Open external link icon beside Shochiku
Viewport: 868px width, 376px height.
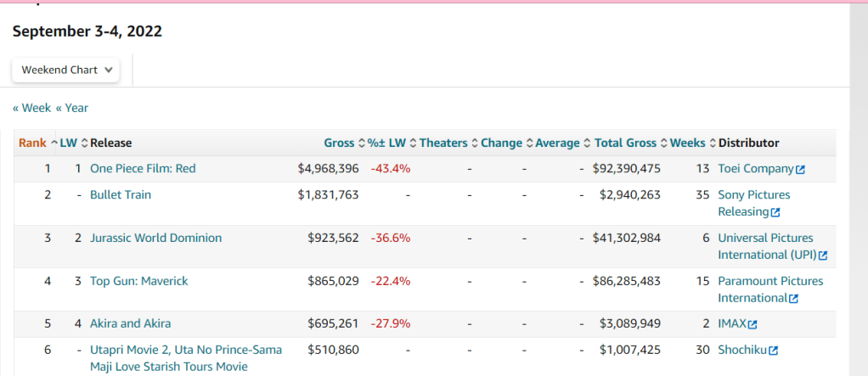tap(773, 350)
